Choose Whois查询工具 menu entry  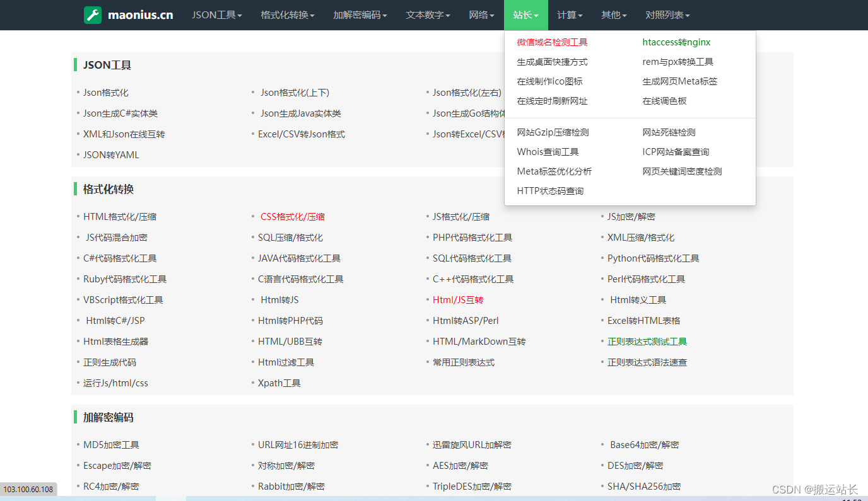pyautogui.click(x=548, y=152)
